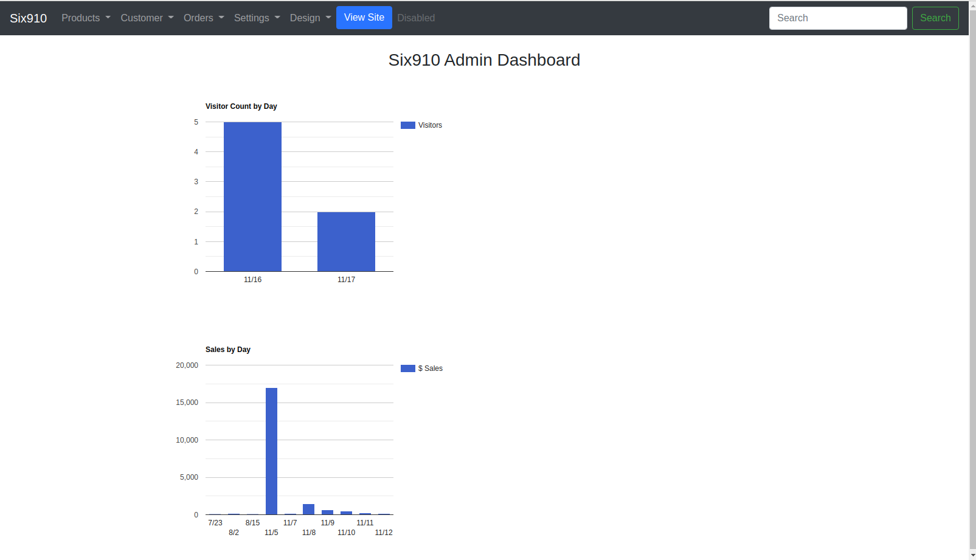The height and width of the screenshot is (560, 976).
Task: Click the 20,000 sales axis value
Action: pyautogui.click(x=187, y=365)
